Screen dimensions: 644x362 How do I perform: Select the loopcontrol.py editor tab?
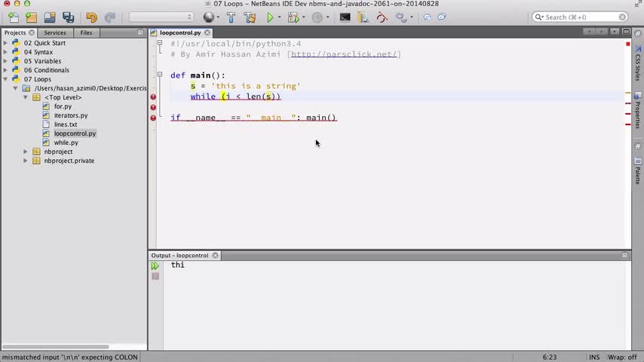pyautogui.click(x=180, y=32)
